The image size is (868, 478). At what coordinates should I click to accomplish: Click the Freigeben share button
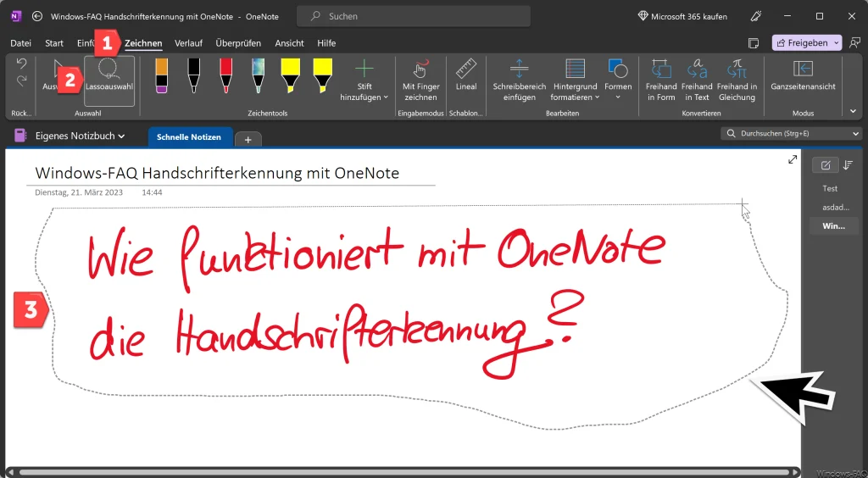click(x=802, y=42)
